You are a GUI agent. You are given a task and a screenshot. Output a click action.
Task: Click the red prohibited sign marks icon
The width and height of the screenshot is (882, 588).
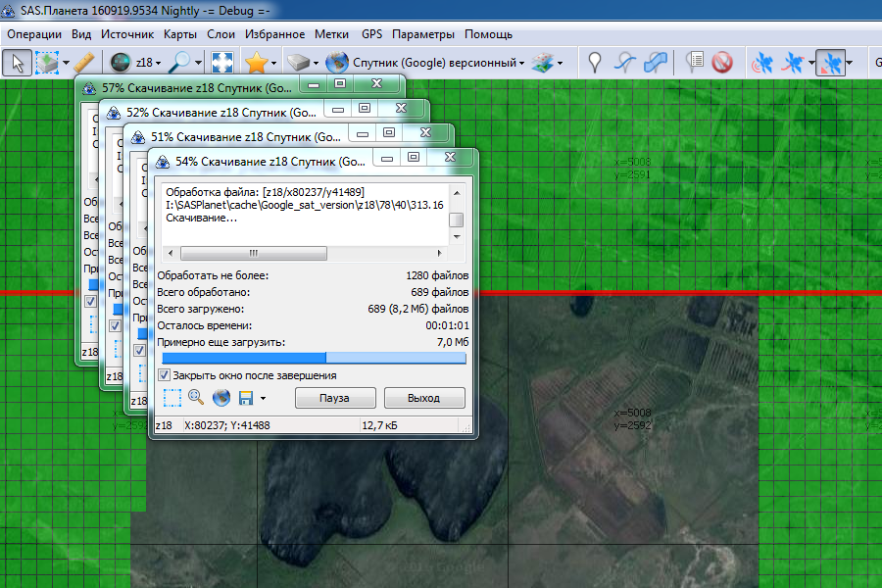(722, 63)
